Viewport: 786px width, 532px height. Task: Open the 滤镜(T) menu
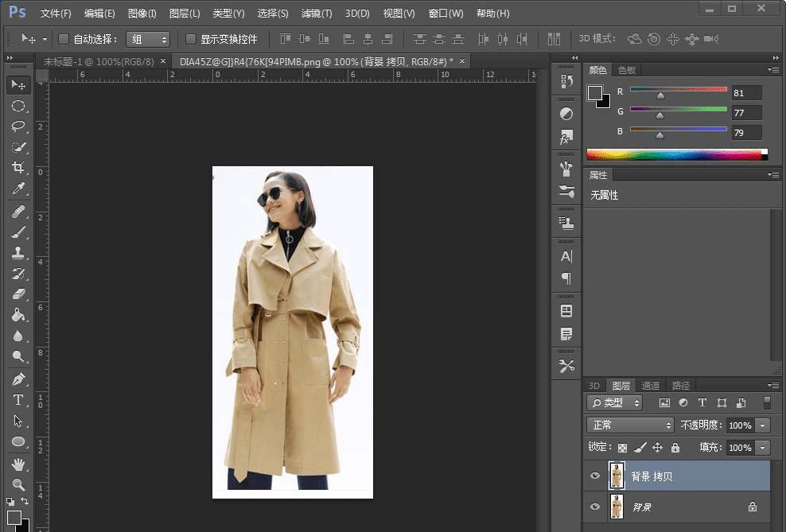[x=317, y=14]
